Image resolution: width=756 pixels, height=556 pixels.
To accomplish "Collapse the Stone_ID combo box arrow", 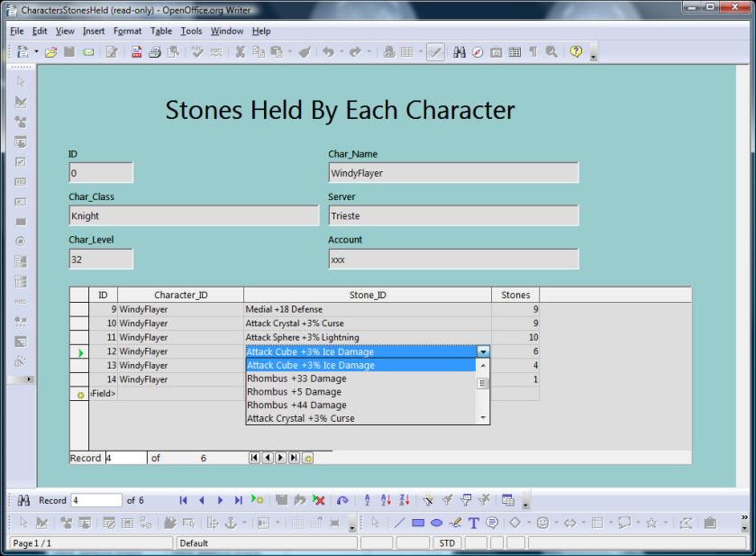I will pyautogui.click(x=484, y=352).
